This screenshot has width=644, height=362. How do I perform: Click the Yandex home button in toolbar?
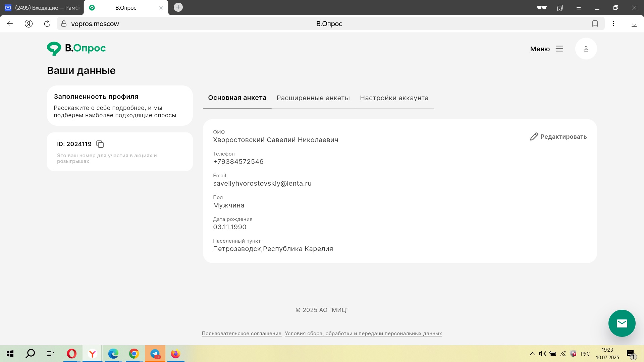point(29,24)
